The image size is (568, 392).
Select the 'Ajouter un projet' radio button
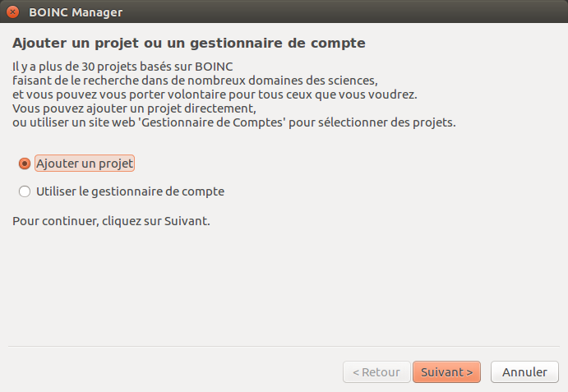(24, 164)
